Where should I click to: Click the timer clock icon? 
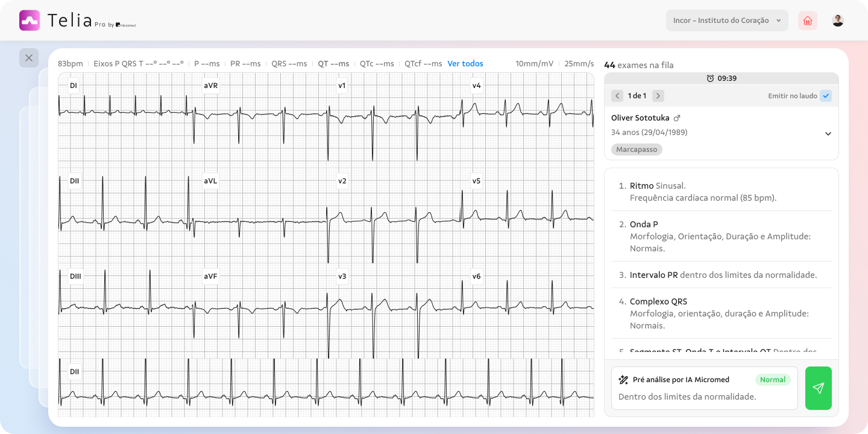(710, 78)
